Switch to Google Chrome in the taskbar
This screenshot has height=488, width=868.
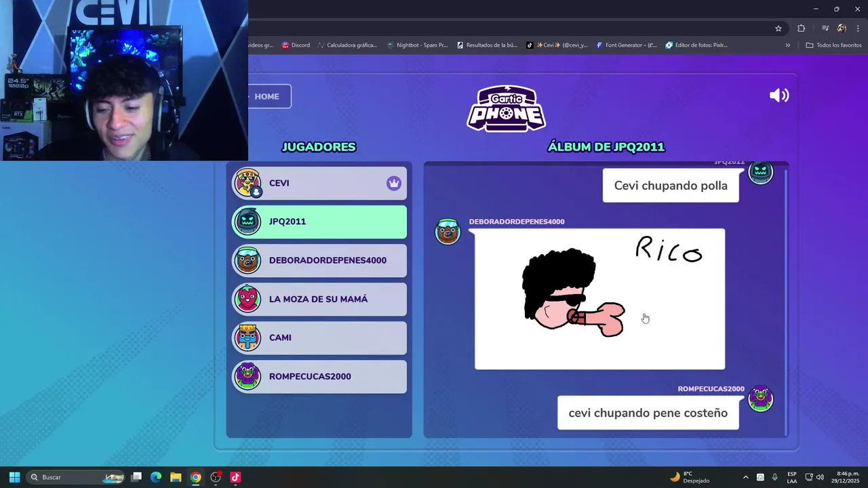(x=195, y=477)
